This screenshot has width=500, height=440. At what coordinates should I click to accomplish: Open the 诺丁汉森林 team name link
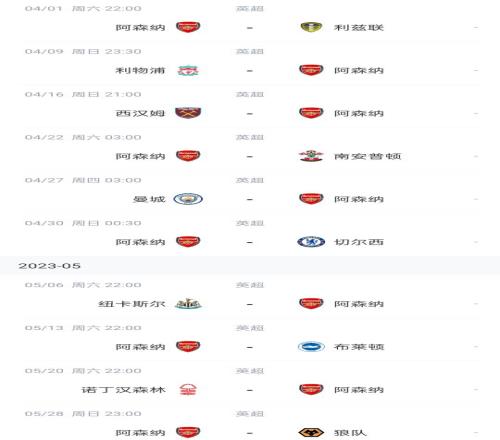[x=123, y=390]
